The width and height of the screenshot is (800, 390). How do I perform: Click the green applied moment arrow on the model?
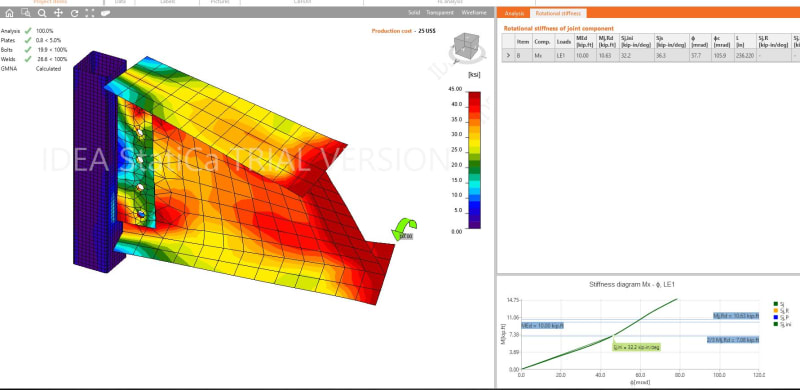point(405,229)
